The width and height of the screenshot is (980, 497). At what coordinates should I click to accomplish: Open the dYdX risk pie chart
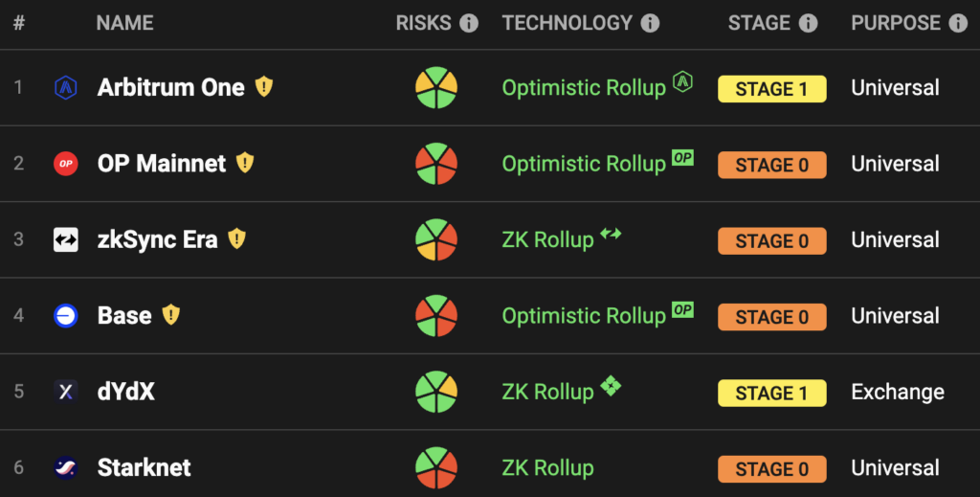pos(436,392)
